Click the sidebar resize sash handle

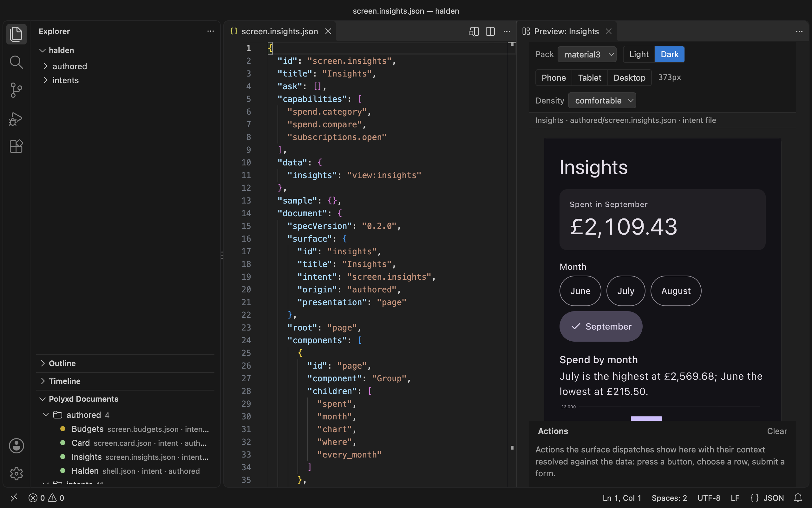(x=222, y=255)
